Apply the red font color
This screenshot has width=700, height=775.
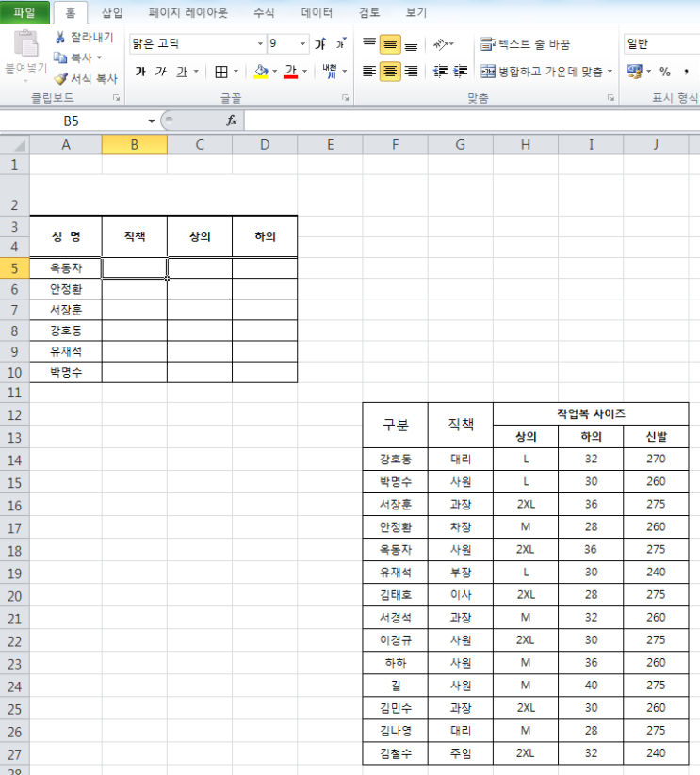(x=291, y=72)
